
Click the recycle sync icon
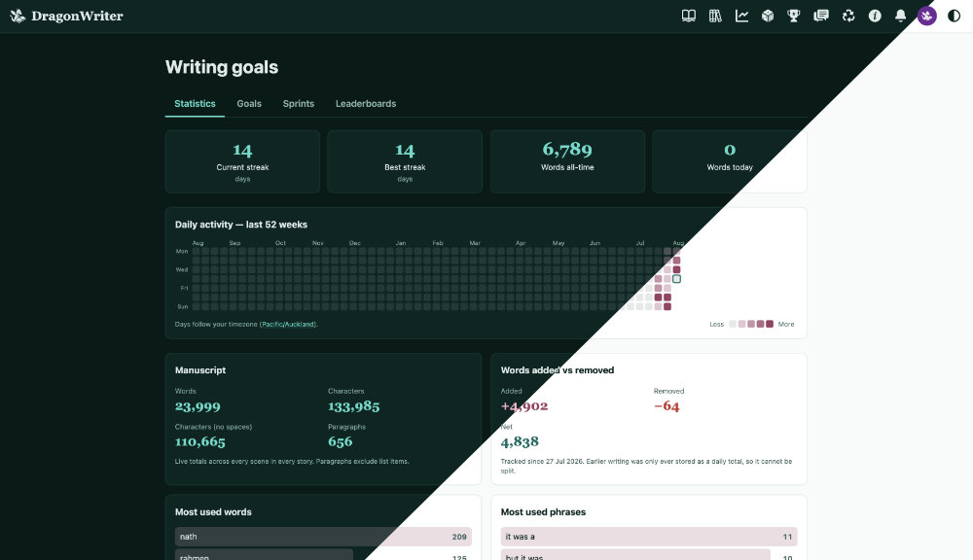pos(848,16)
